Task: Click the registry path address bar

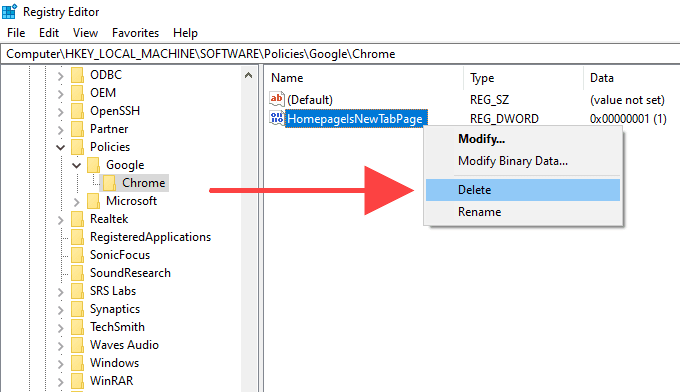Action: coord(340,54)
